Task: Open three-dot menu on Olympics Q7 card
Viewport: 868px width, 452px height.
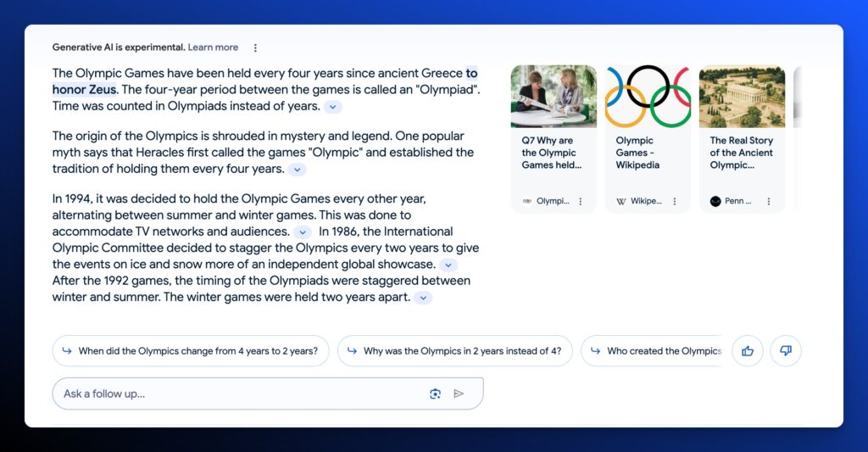Action: coord(581,202)
